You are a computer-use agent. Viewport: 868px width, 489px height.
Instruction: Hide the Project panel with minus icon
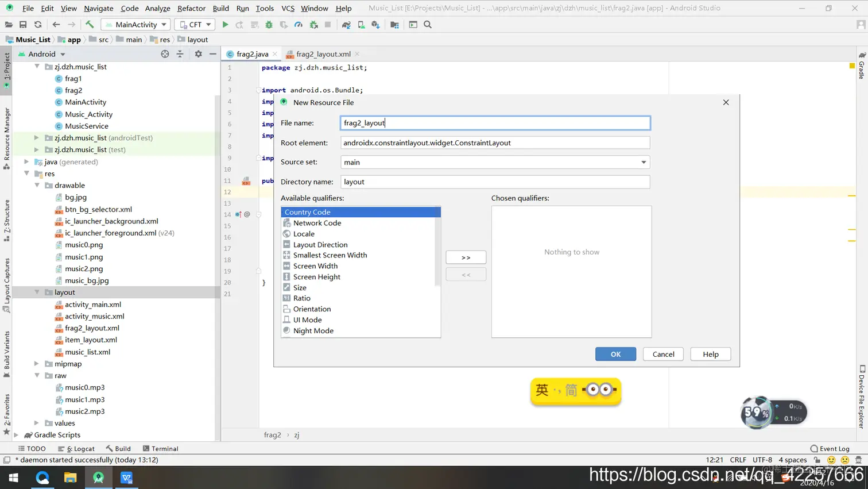pyautogui.click(x=213, y=54)
